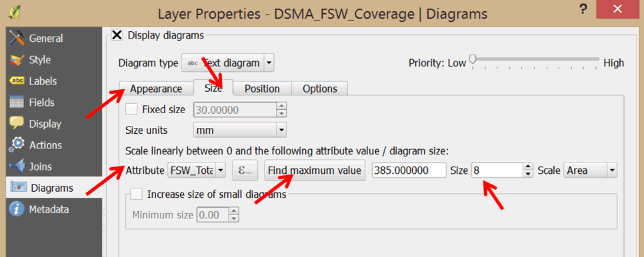This screenshot has height=257, width=644.
Task: Click the Priority Low-High slider handle
Action: coord(473,59)
